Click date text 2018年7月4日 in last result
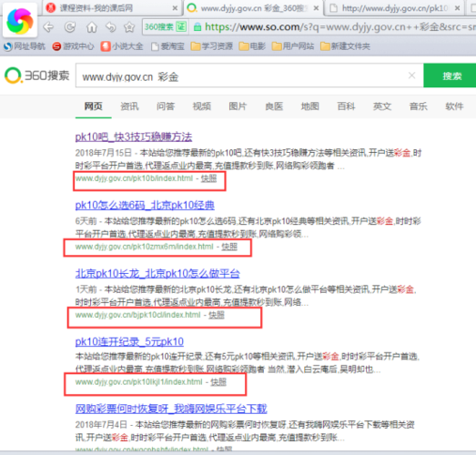The width and height of the screenshot is (476, 455). [x=101, y=425]
